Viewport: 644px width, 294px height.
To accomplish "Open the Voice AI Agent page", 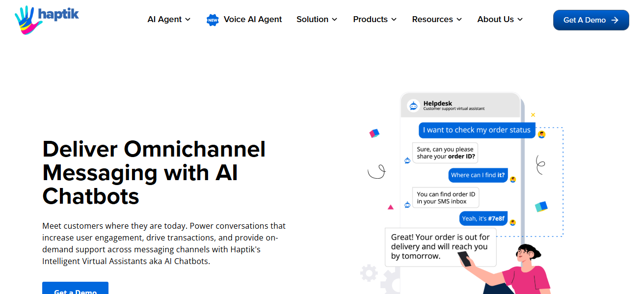I will click(252, 20).
